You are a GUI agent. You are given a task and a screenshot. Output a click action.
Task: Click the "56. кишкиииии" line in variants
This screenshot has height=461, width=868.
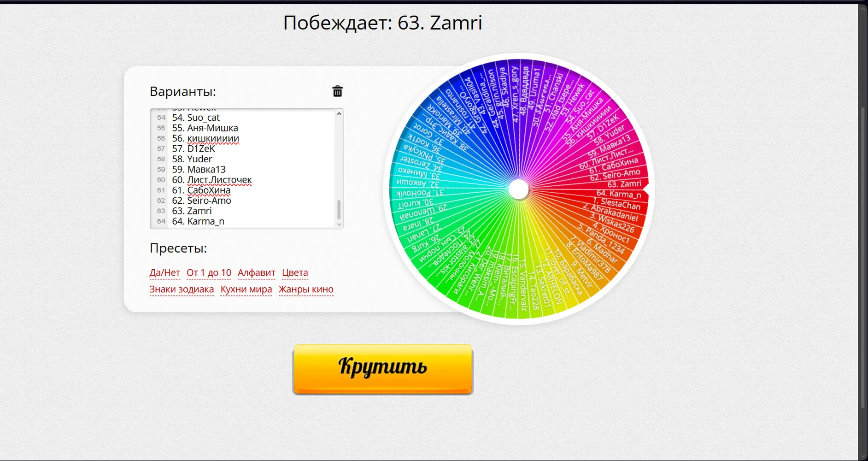(x=205, y=138)
